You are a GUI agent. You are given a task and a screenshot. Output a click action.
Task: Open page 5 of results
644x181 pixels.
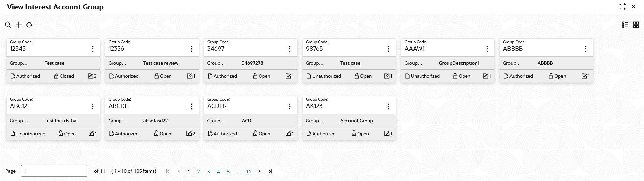click(x=228, y=172)
